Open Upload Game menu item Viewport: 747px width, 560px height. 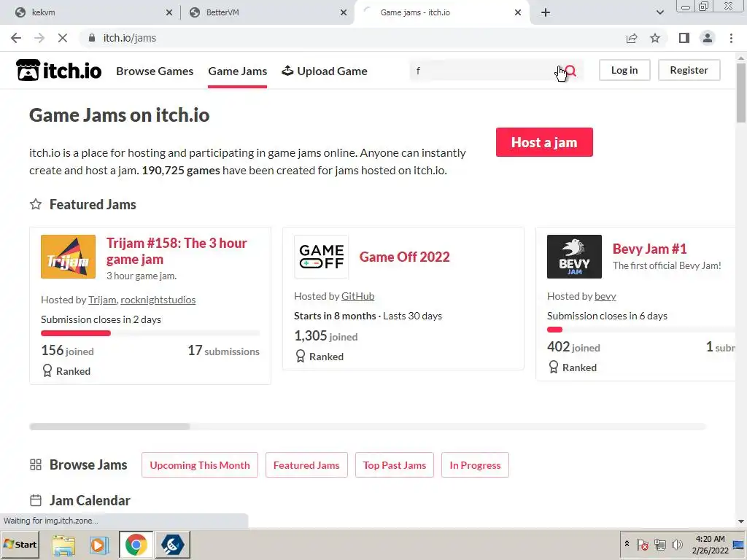click(x=325, y=71)
